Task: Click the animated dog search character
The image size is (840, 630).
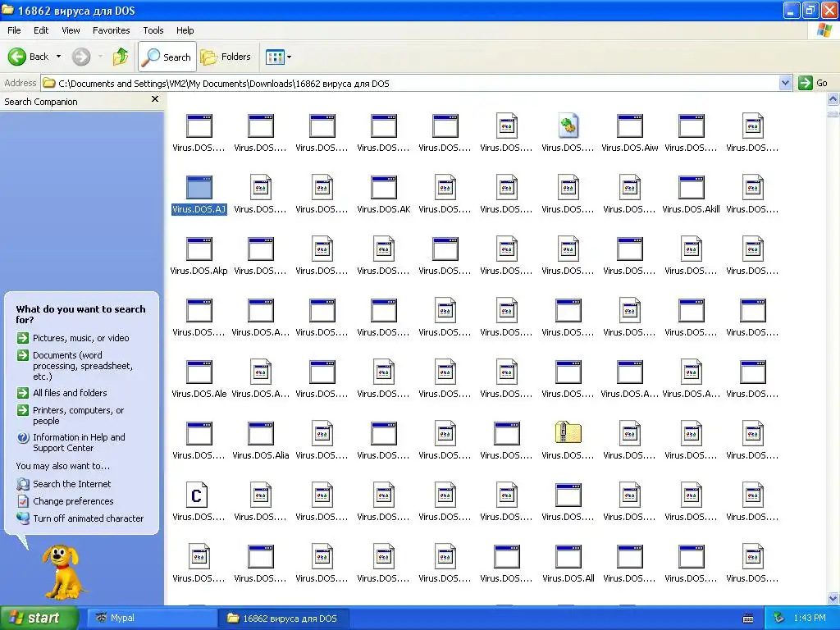Action: (64, 572)
